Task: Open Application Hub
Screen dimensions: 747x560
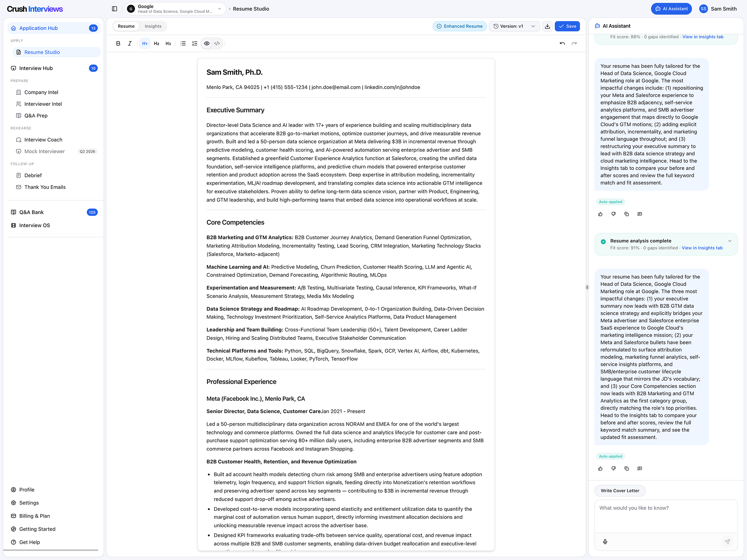Action: pyautogui.click(x=54, y=28)
